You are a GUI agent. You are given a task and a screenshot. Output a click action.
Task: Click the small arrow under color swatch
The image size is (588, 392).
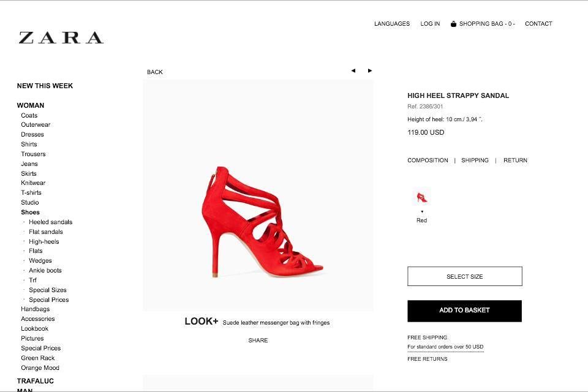click(x=422, y=212)
